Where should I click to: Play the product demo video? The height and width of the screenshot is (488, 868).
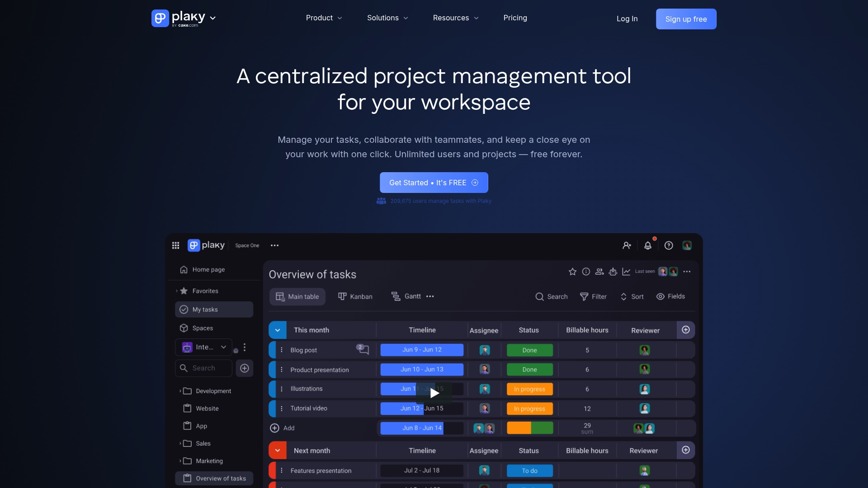[434, 393]
